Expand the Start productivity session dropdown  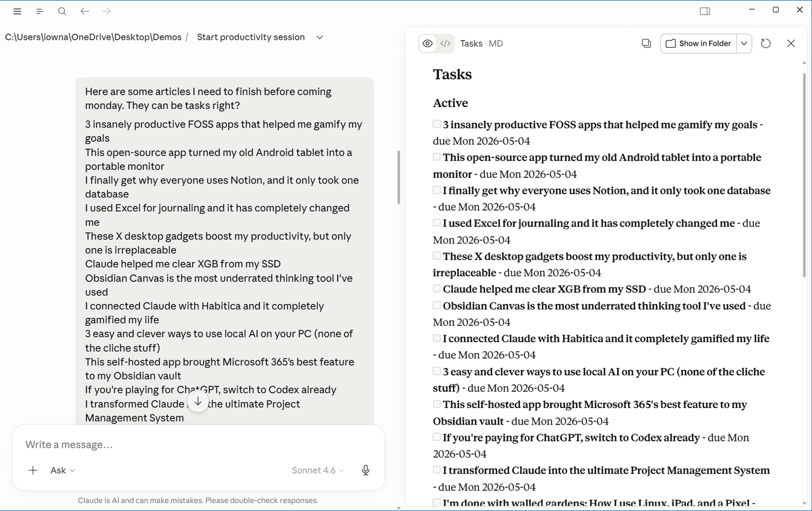coord(320,38)
